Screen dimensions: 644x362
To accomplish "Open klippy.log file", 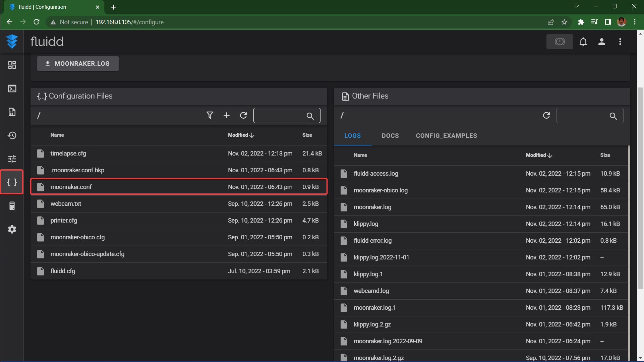I will pos(481,224).
